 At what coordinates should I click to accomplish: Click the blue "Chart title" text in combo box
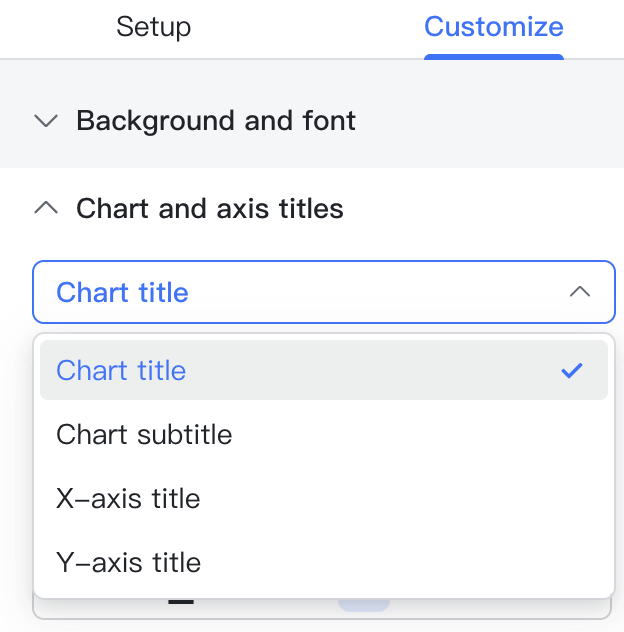122,292
